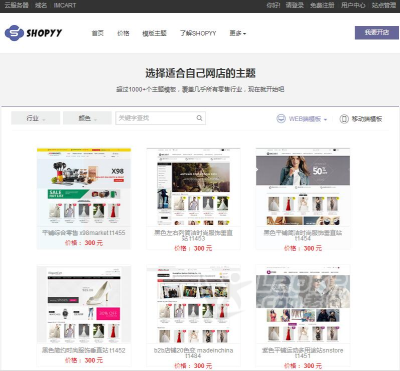Click the WEB端模板 monitor icon
The height and width of the screenshot is (371, 400).
click(281, 119)
